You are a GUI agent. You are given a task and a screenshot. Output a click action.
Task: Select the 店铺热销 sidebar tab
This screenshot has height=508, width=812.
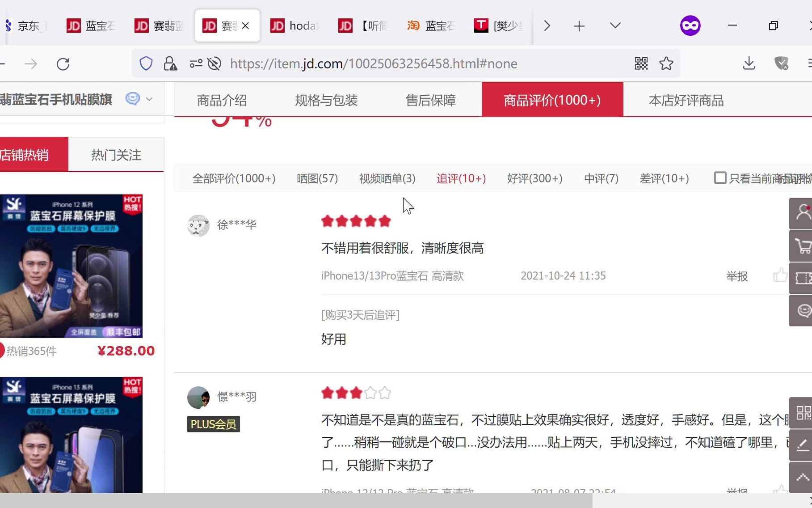coord(34,154)
